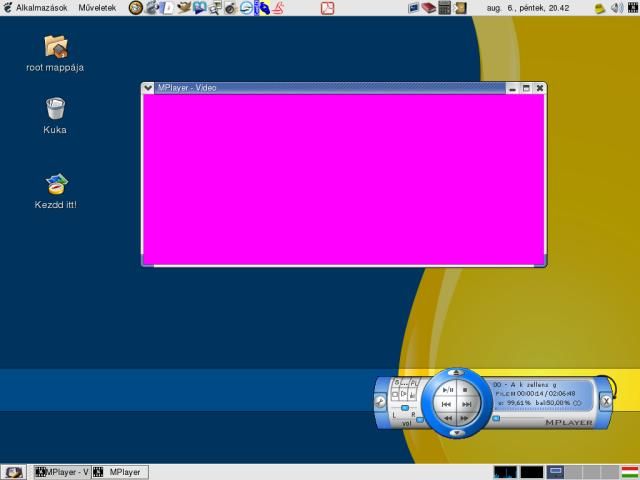Launch the document writer icon in top panel

[167, 8]
